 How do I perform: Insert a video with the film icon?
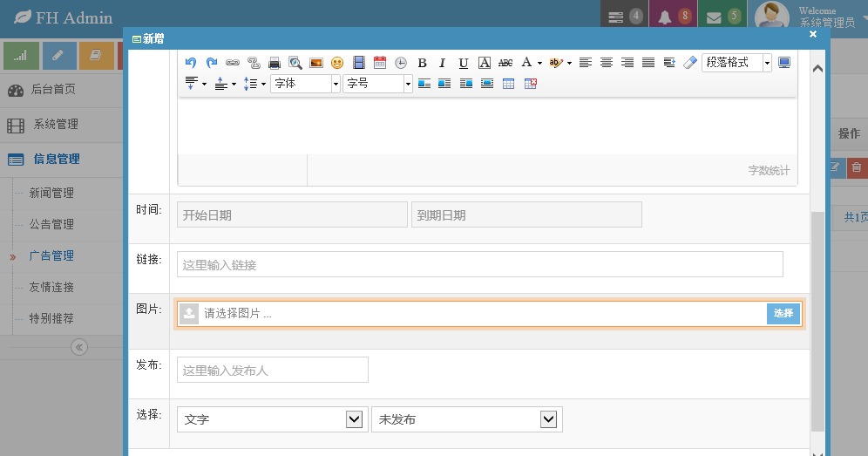pyautogui.click(x=359, y=63)
